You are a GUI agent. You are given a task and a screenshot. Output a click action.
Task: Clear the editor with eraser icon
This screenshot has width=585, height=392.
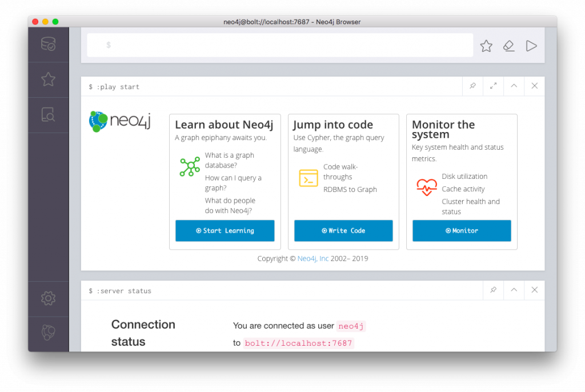(x=508, y=46)
